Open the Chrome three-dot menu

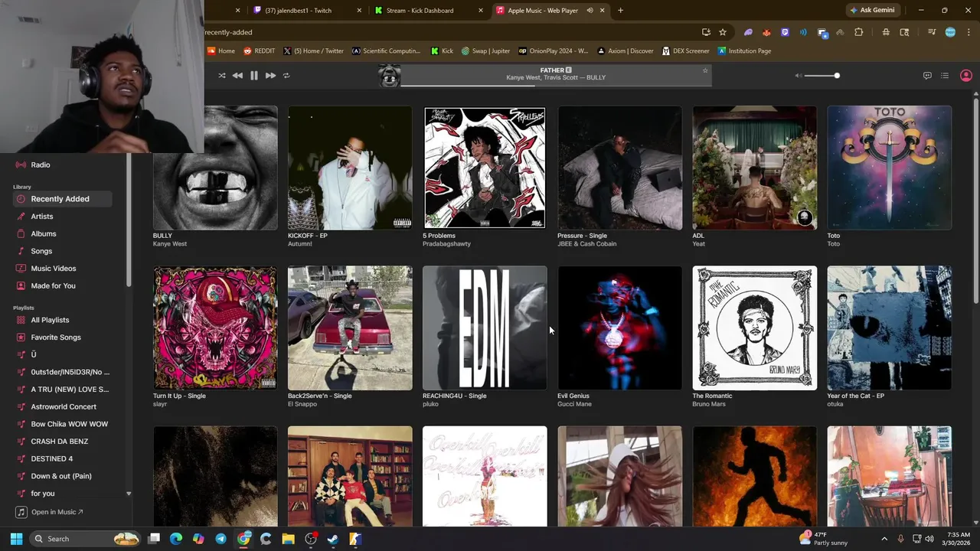click(x=969, y=32)
